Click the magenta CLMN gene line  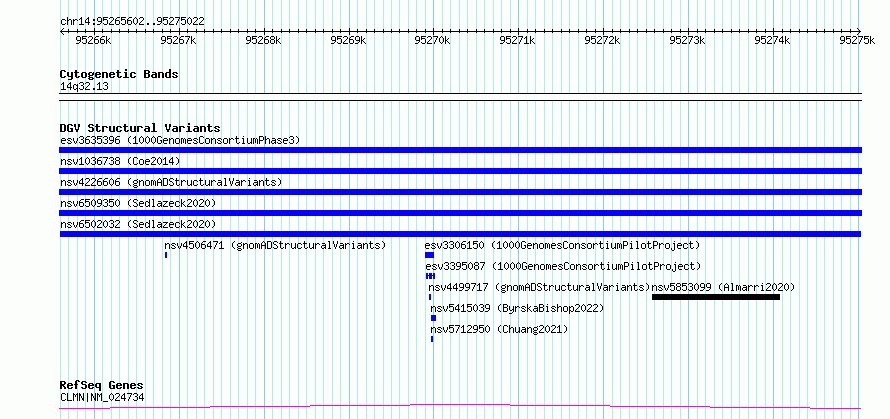tap(460, 406)
